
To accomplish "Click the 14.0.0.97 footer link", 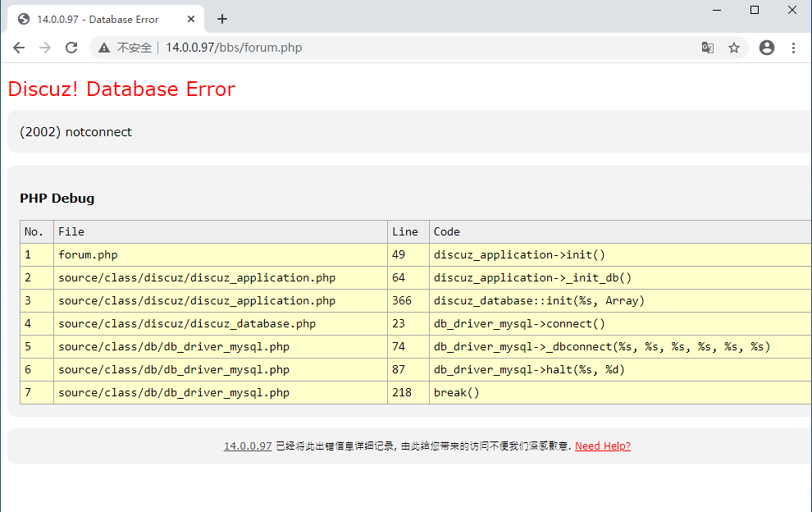I will pyautogui.click(x=248, y=446).
